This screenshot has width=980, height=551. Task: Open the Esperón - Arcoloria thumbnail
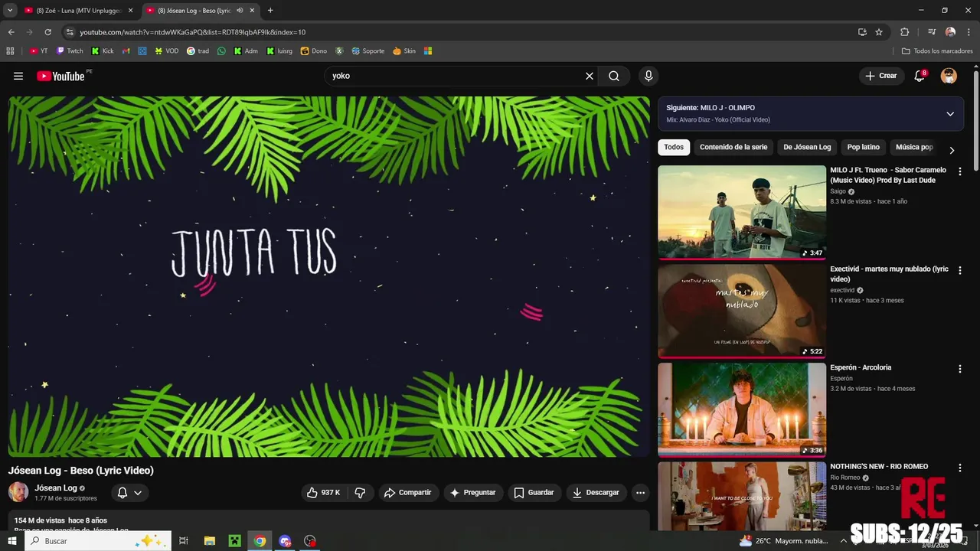742,410
